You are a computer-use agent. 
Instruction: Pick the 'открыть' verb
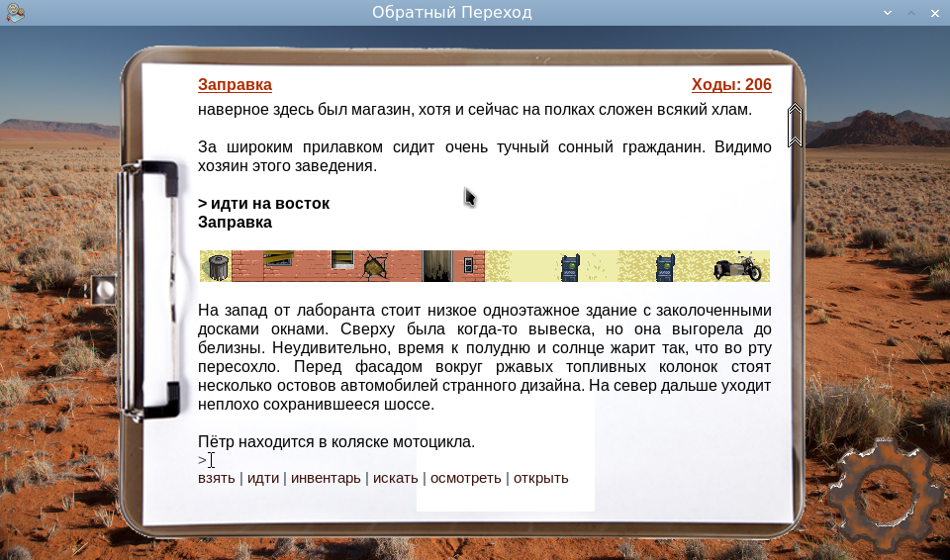(x=540, y=479)
